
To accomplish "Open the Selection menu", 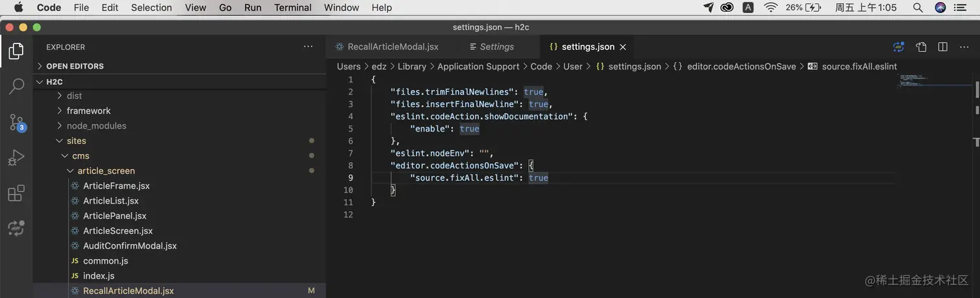I will click(152, 8).
